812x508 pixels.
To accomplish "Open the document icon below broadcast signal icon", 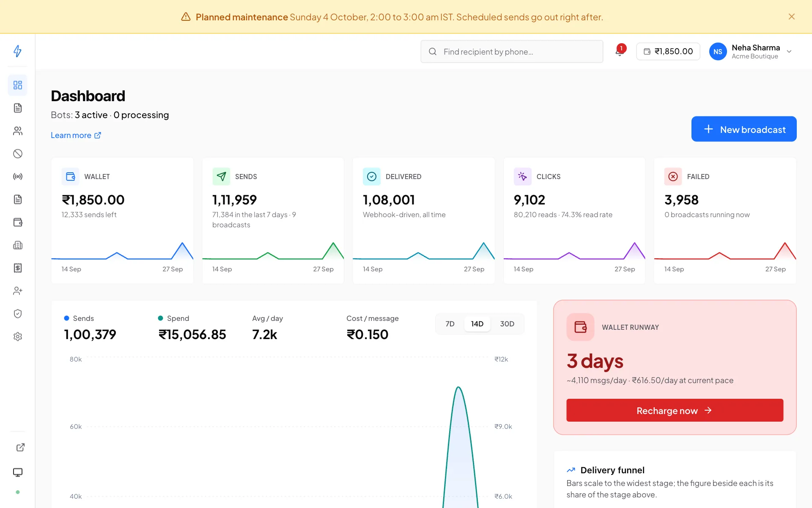I will tap(18, 199).
